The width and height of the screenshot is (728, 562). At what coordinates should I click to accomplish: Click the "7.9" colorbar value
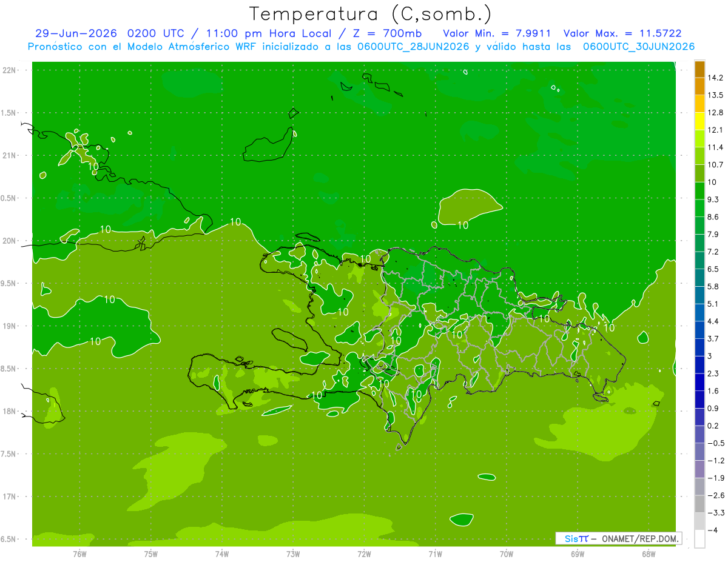713,235
